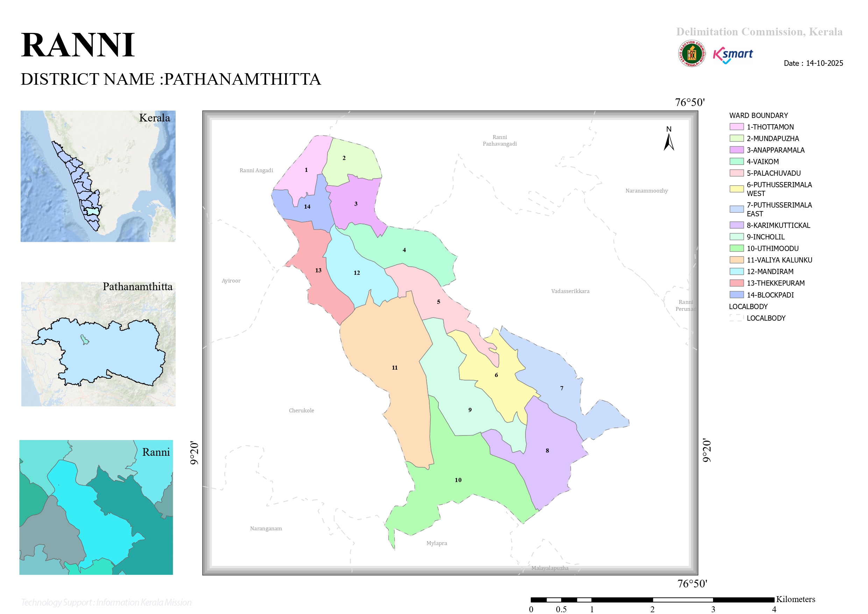Click ward number 12 on the map
The width and height of the screenshot is (868, 614).
357,273
